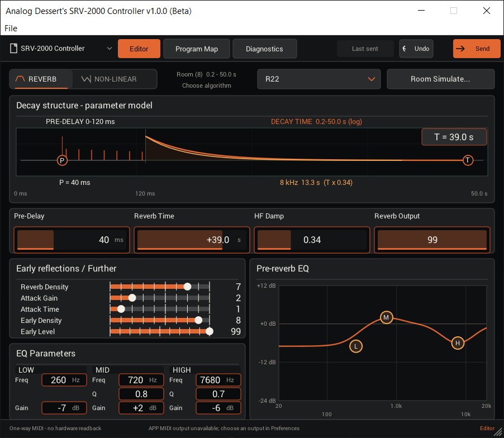Click the 'One-way MIDI - no hardware readback' status
The width and height of the screenshot is (504, 438).
tap(55, 428)
